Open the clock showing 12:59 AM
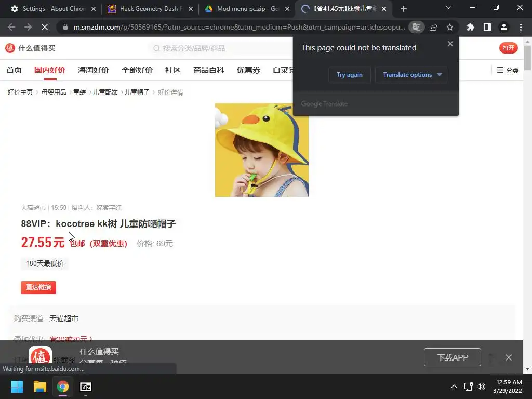This screenshot has height=399, width=532. click(508, 387)
